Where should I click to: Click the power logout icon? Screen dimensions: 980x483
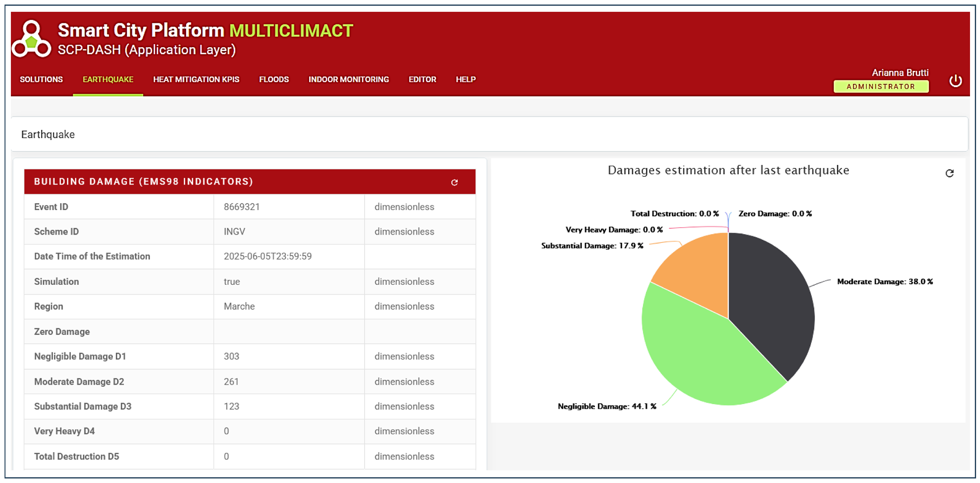955,81
